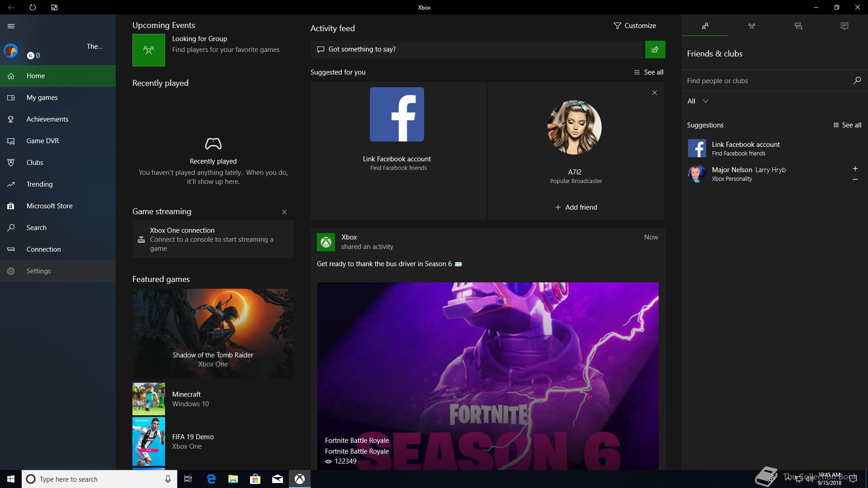Click the back arrow in title bar

coord(11,7)
